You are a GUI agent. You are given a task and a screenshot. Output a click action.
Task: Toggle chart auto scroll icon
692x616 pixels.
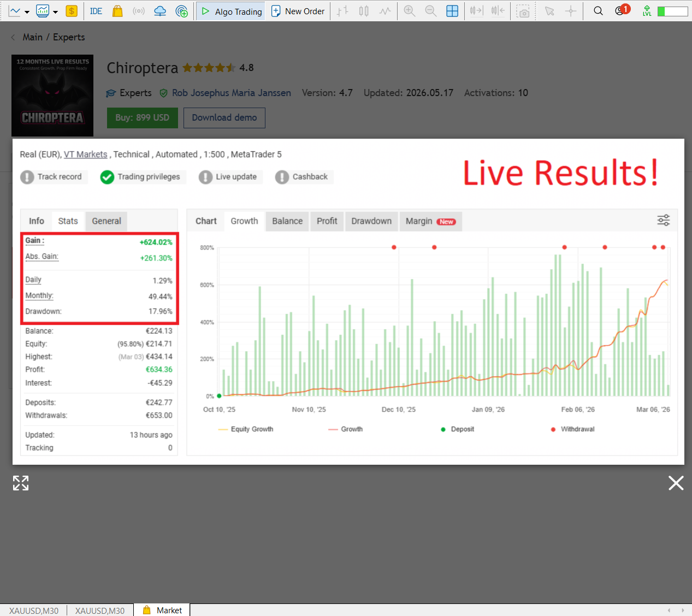pyautogui.click(x=477, y=11)
